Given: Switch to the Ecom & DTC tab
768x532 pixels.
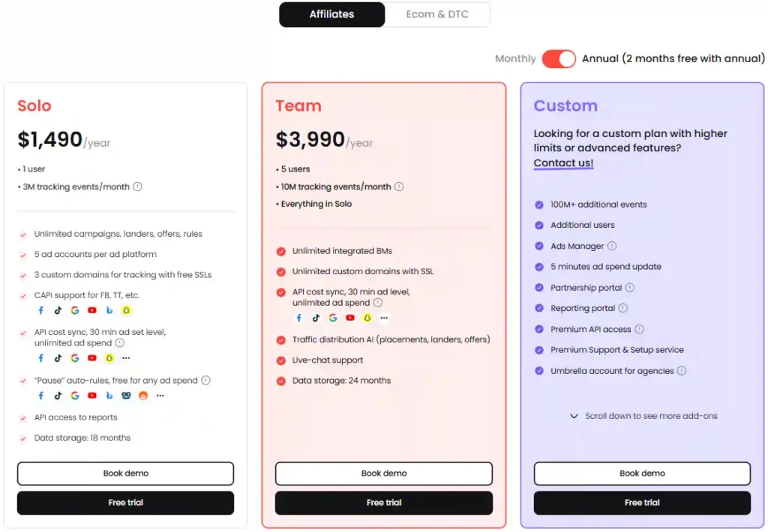Looking at the screenshot, I should tap(438, 14).
